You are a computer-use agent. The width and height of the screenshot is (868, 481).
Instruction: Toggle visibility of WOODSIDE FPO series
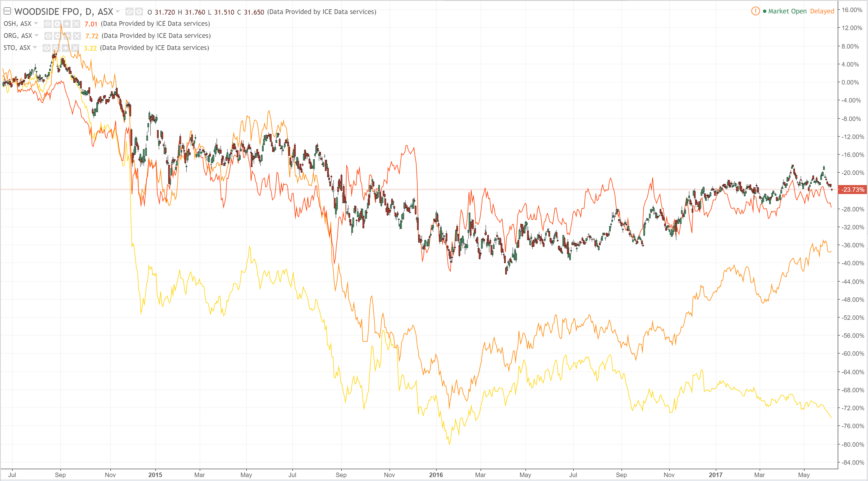[x=129, y=12]
